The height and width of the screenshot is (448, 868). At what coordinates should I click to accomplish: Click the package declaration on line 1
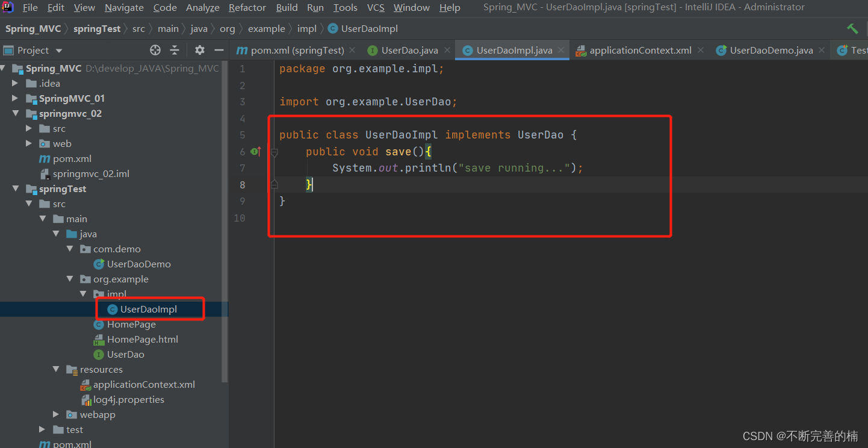362,69
